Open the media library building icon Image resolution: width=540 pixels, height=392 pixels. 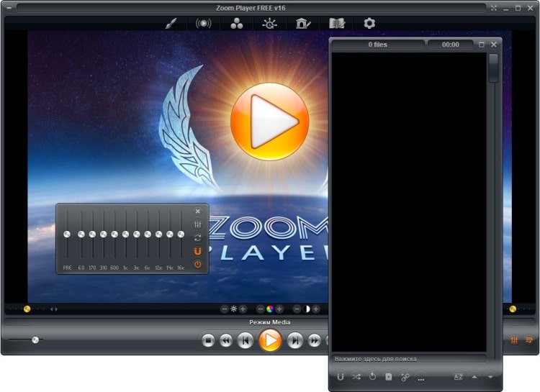[302, 24]
